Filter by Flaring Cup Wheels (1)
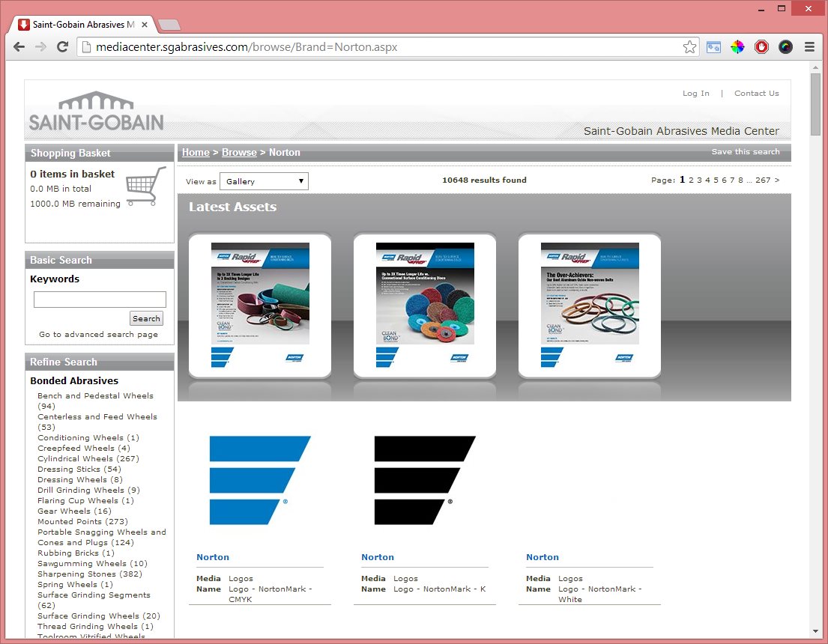This screenshot has height=644, width=828. (85, 501)
